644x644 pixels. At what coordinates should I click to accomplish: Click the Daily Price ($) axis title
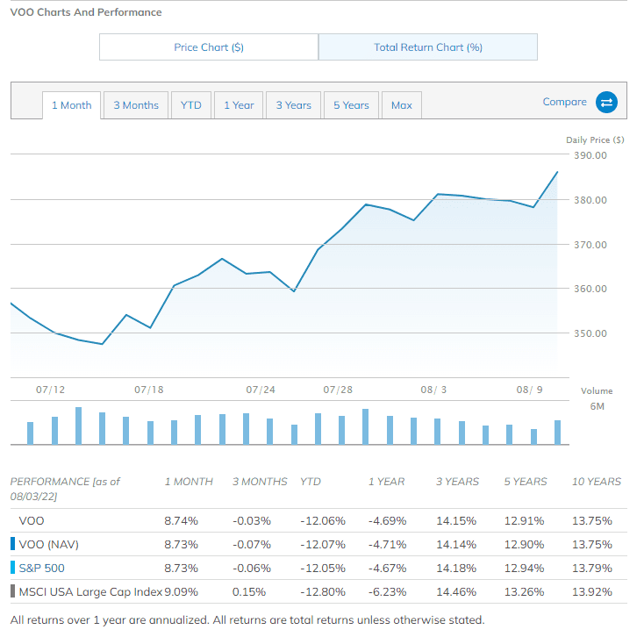click(595, 140)
